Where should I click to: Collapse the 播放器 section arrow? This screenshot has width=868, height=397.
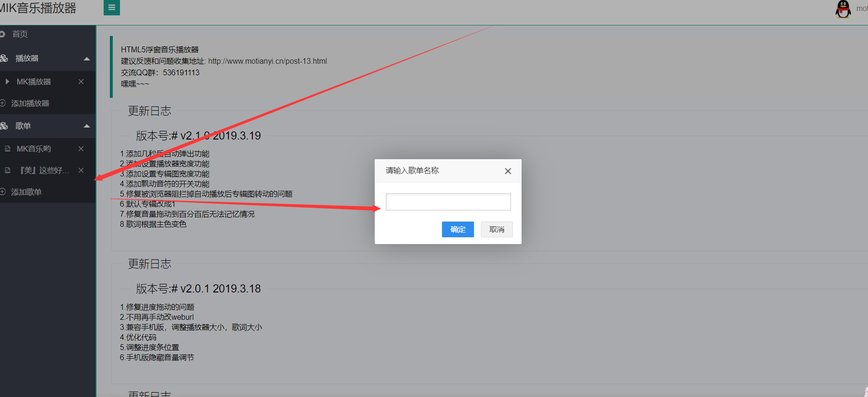87,58
